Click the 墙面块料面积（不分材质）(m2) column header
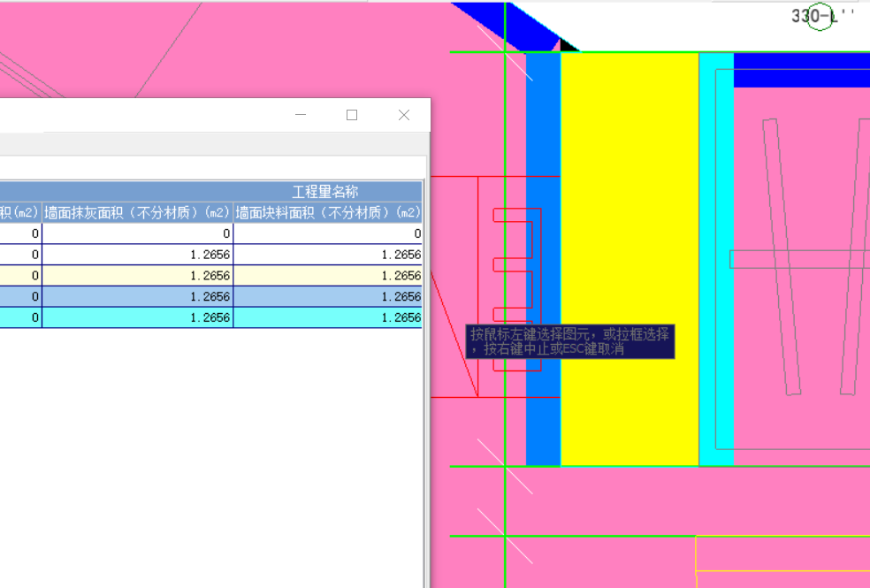The width and height of the screenshot is (870, 588). pos(328,213)
